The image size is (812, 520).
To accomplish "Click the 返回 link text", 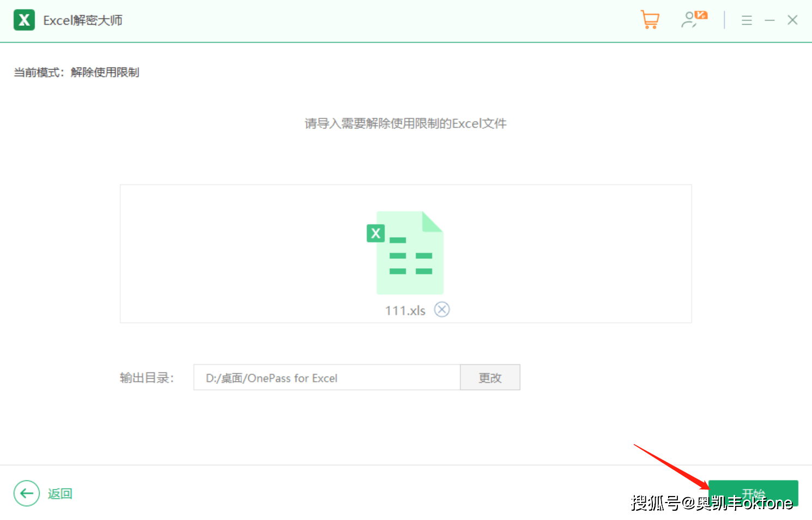I will click(60, 494).
